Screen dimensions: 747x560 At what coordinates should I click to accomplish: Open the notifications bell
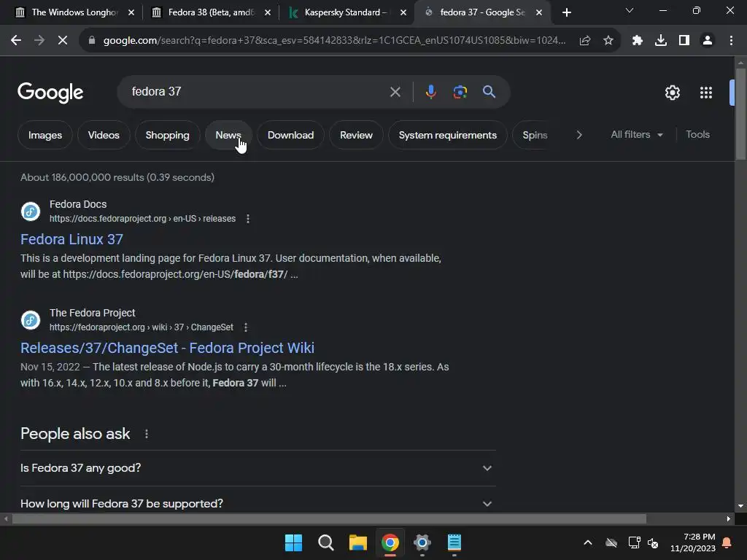[727, 542]
